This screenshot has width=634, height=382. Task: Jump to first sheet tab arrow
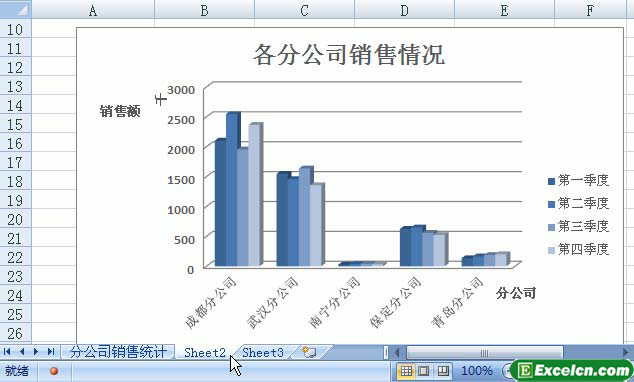point(7,352)
